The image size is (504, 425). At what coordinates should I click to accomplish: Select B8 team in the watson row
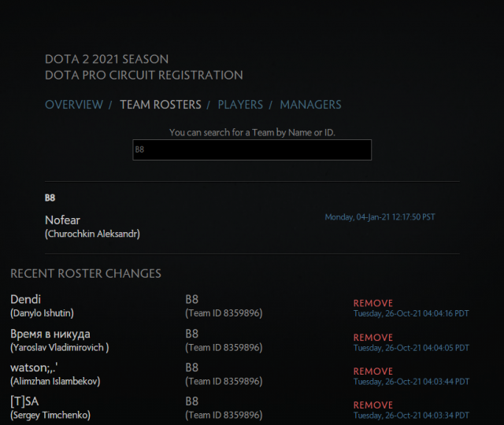191,368
